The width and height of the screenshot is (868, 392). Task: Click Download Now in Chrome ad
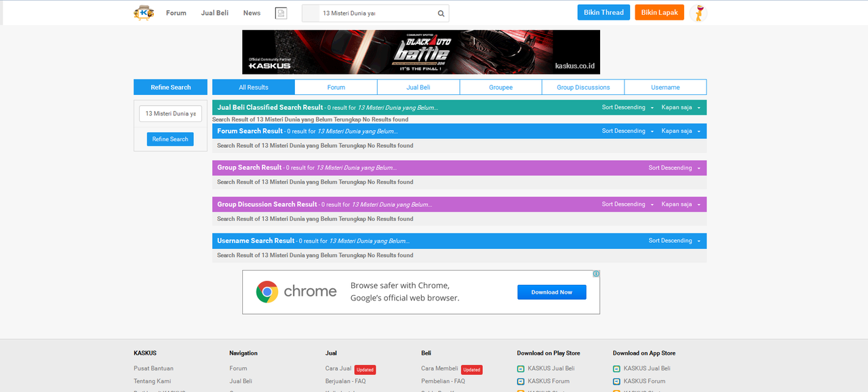point(552,292)
